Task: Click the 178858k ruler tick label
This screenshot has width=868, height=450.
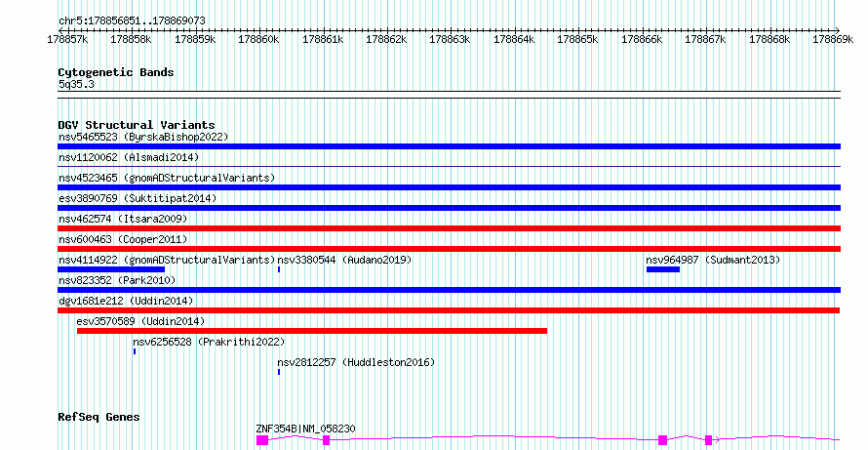Action: pyautogui.click(x=132, y=40)
